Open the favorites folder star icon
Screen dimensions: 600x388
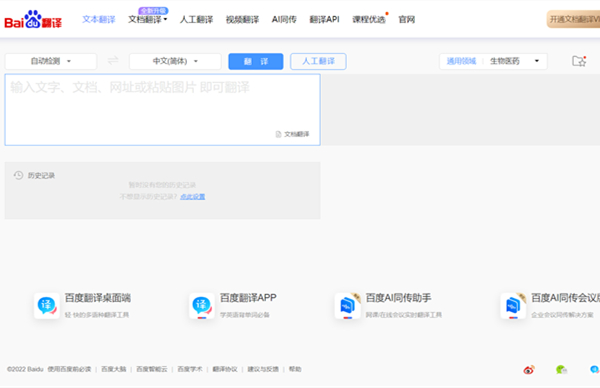pos(579,61)
